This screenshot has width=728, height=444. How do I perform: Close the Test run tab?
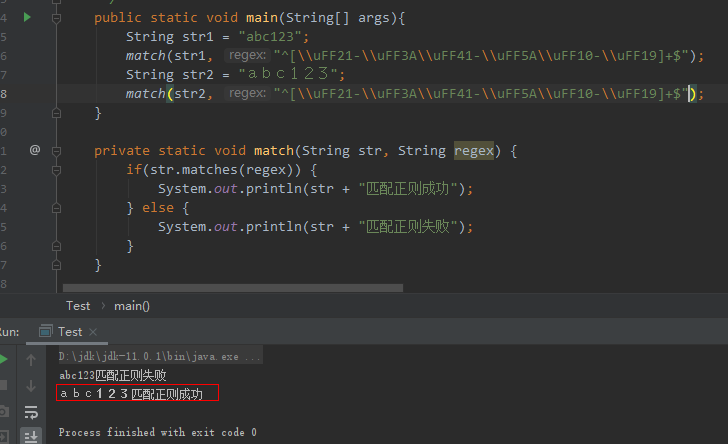[x=91, y=331]
